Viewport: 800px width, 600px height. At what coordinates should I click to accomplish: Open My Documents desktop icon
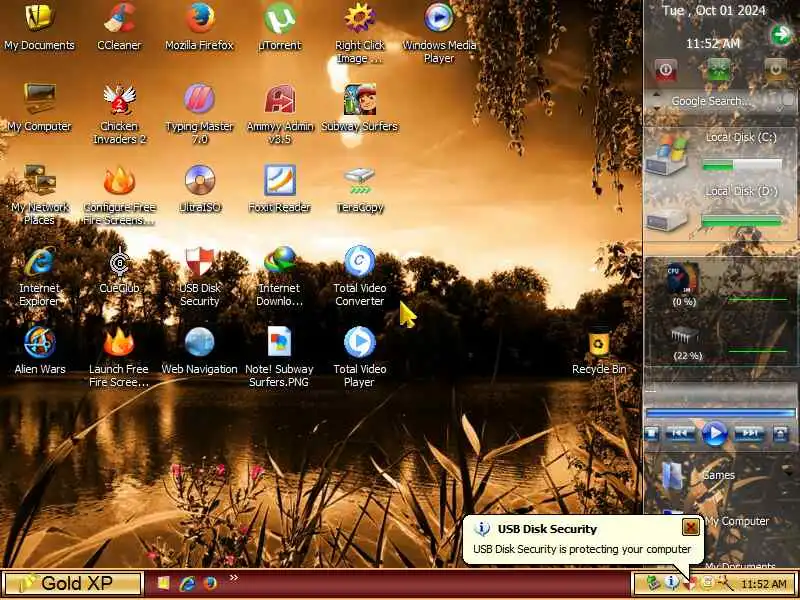[39, 27]
